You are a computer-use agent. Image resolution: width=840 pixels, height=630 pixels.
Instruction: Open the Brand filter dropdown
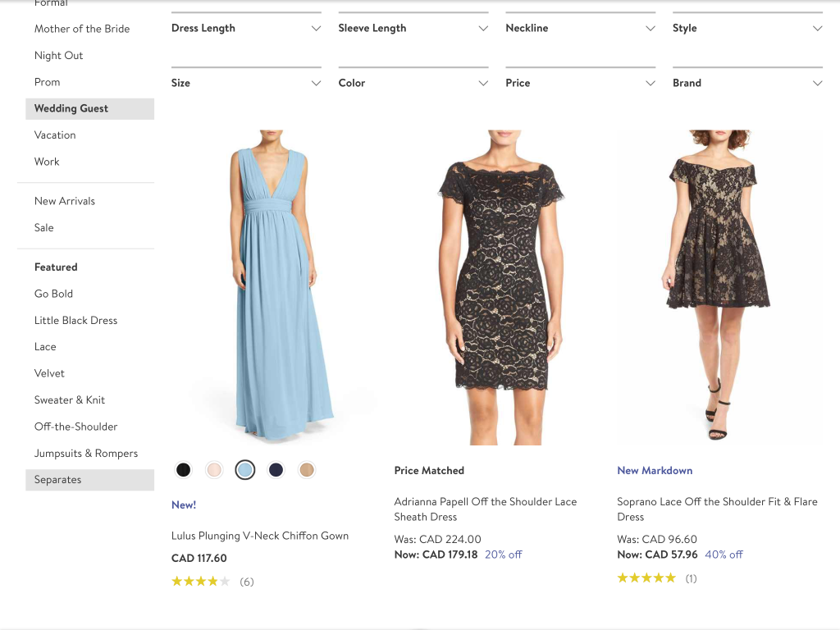pos(746,83)
